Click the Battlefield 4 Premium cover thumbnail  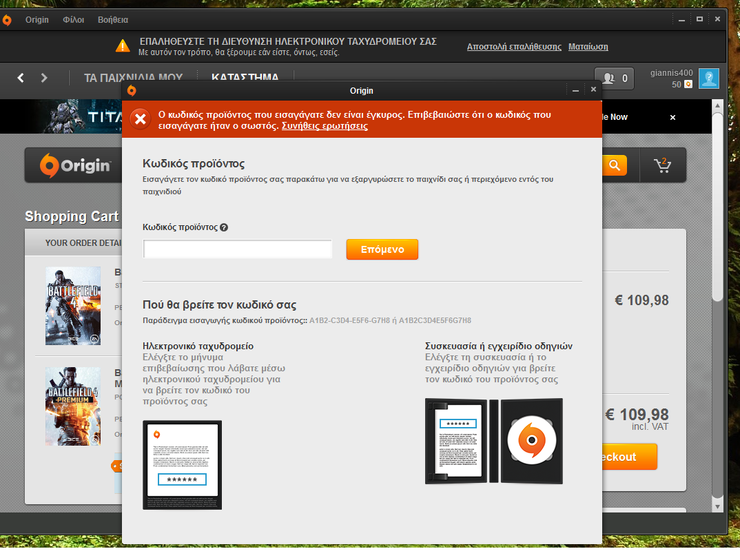coord(73,406)
